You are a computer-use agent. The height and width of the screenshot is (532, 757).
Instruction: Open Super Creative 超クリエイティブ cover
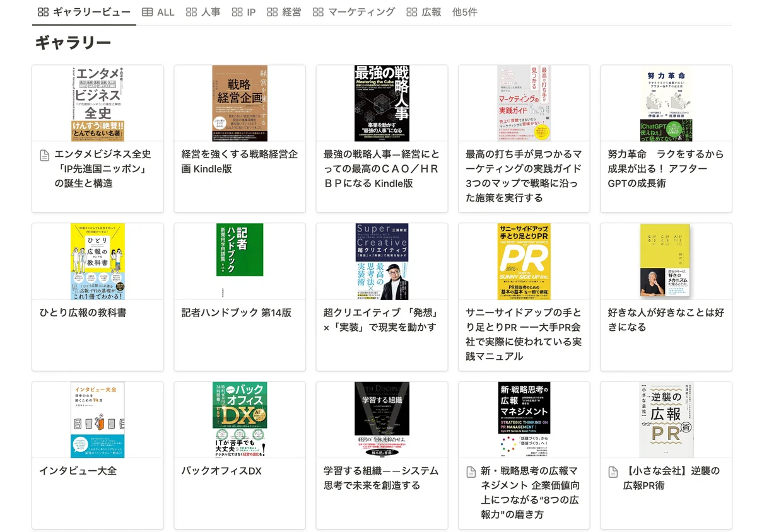pos(382,262)
